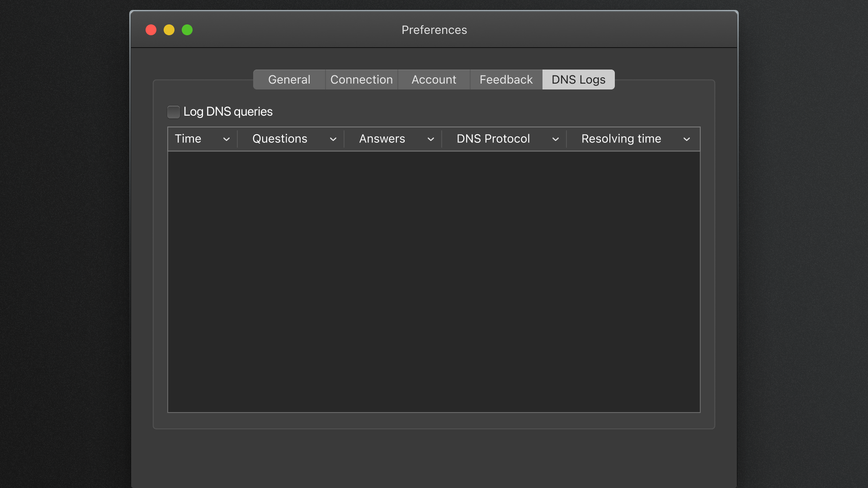Click the DNS Logs tab
This screenshot has height=488, width=868.
pyautogui.click(x=578, y=80)
